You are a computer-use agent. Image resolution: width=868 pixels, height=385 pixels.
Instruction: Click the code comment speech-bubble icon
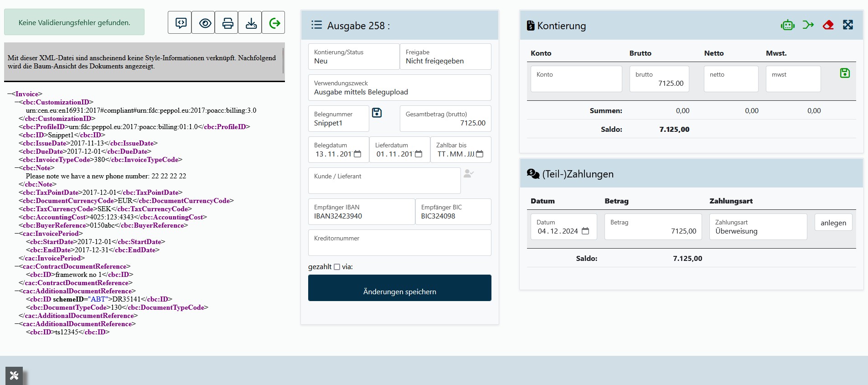pos(180,23)
